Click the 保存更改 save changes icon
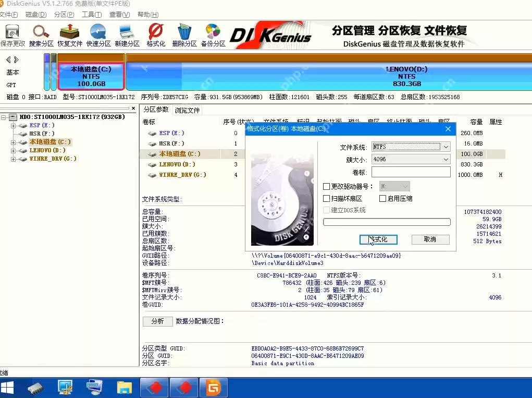Image resolution: width=532 pixels, height=398 pixels. coord(12,35)
